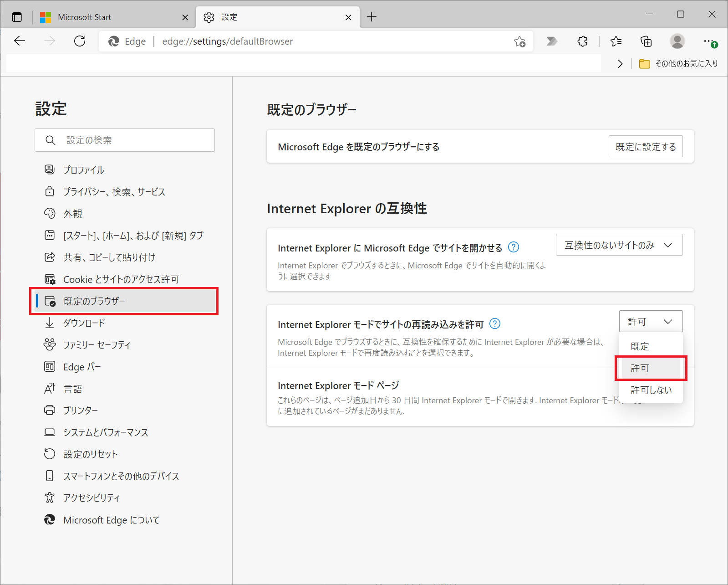Open a new tab with plus button
The image size is (728, 585).
click(x=372, y=17)
